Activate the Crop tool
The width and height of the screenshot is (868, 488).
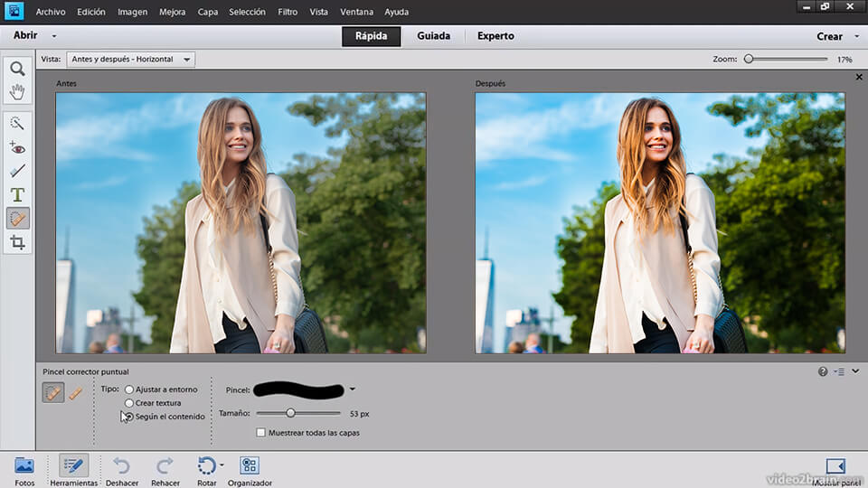click(x=17, y=242)
